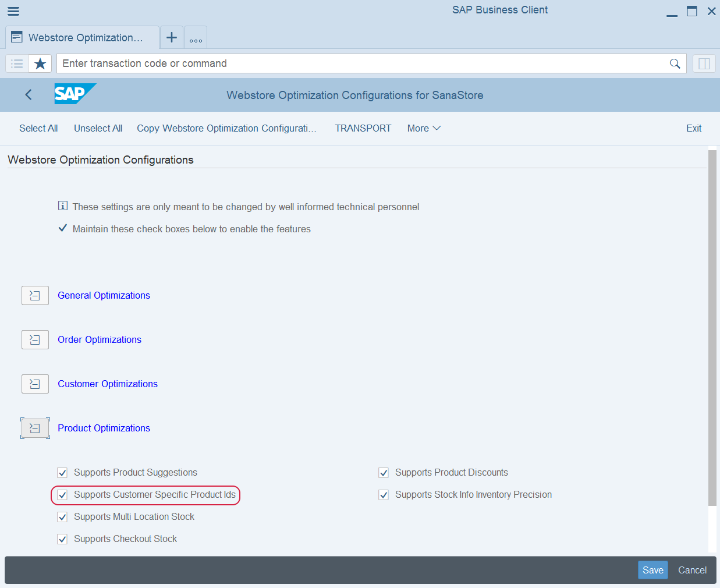
Task: Open the navigation list icon
Action: 17,63
